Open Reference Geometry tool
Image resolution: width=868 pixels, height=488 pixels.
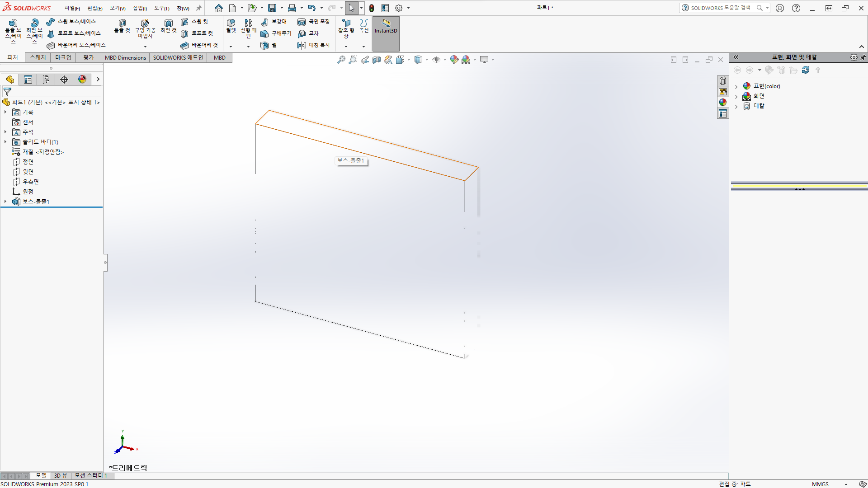(x=346, y=29)
